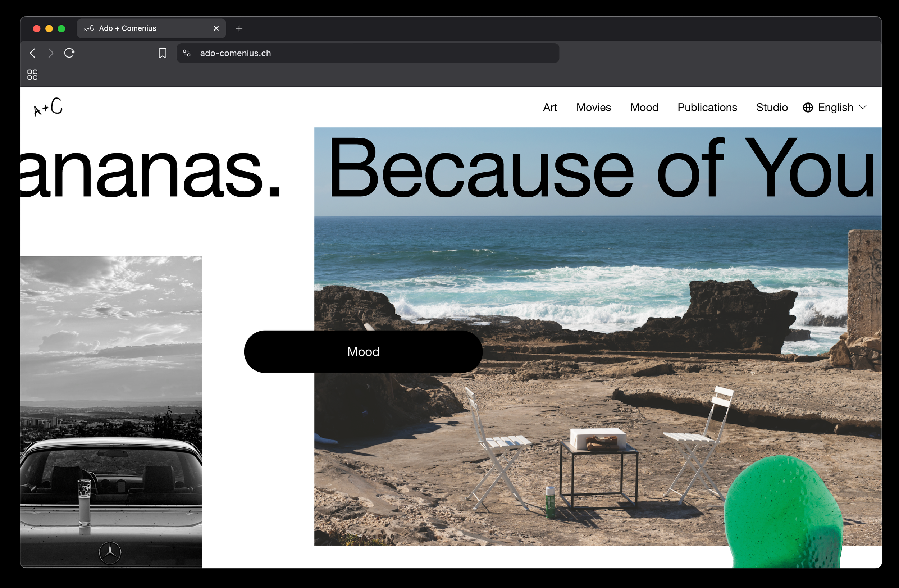Click the address bar URL field

(368, 53)
